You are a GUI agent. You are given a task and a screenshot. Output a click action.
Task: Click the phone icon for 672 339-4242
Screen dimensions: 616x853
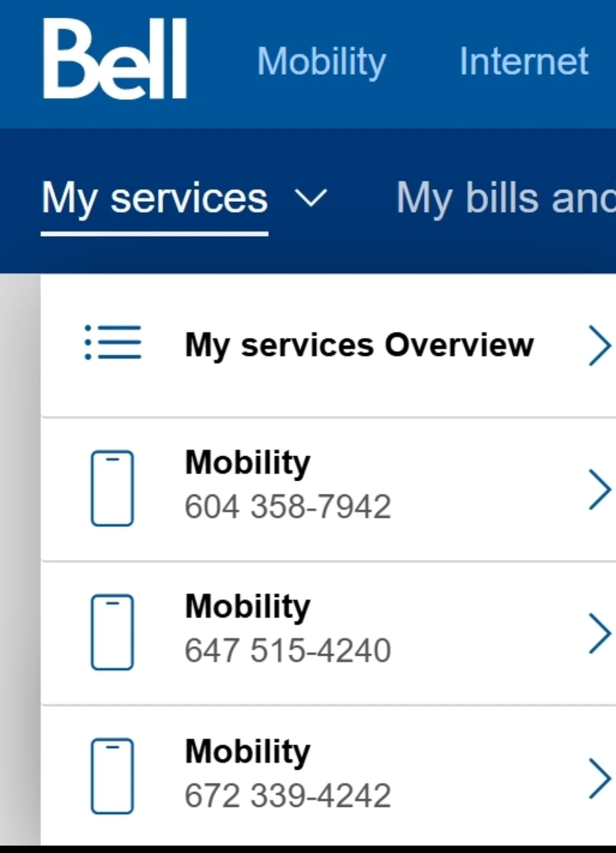(112, 776)
